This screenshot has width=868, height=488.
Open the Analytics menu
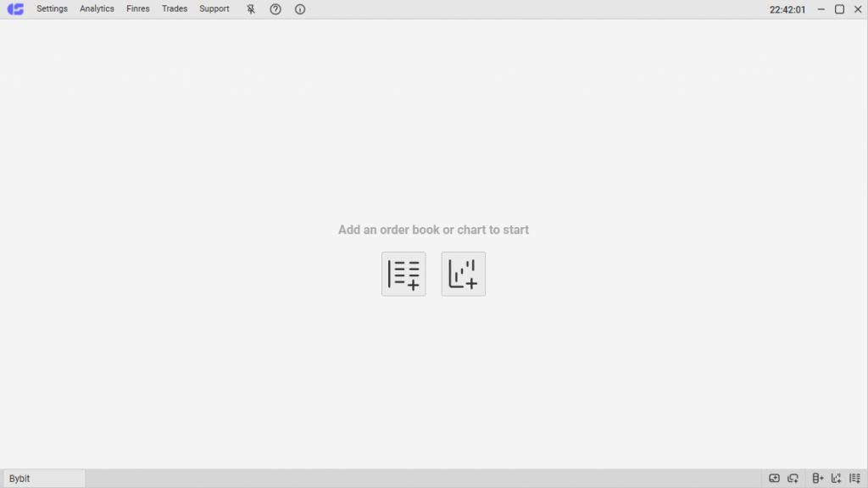[x=97, y=9]
